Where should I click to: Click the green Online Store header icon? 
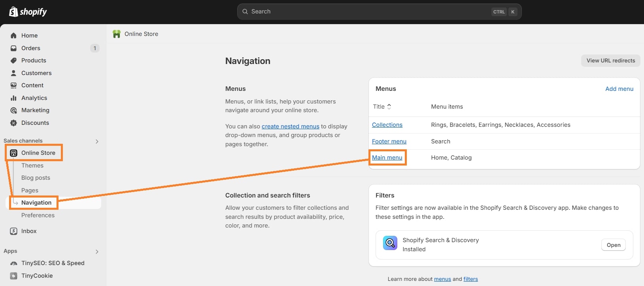pos(117,34)
